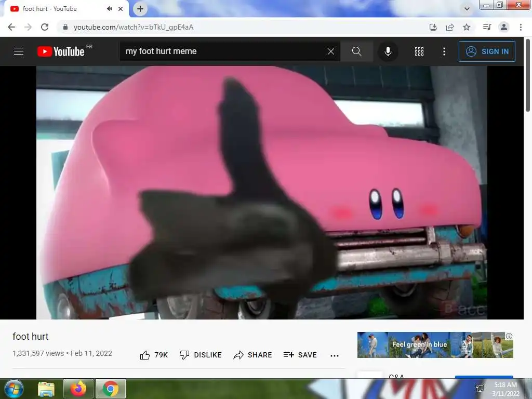Open a new browser tab
This screenshot has width=532, height=399.
tap(140, 9)
